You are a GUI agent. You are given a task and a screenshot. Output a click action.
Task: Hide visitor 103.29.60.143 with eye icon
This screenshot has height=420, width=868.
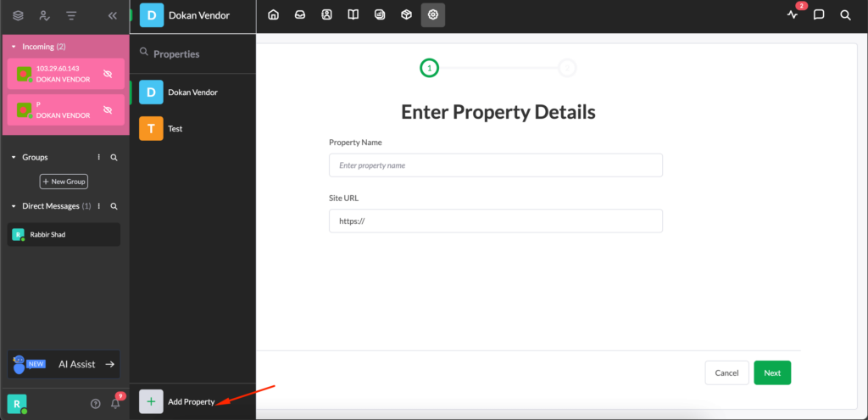point(108,74)
